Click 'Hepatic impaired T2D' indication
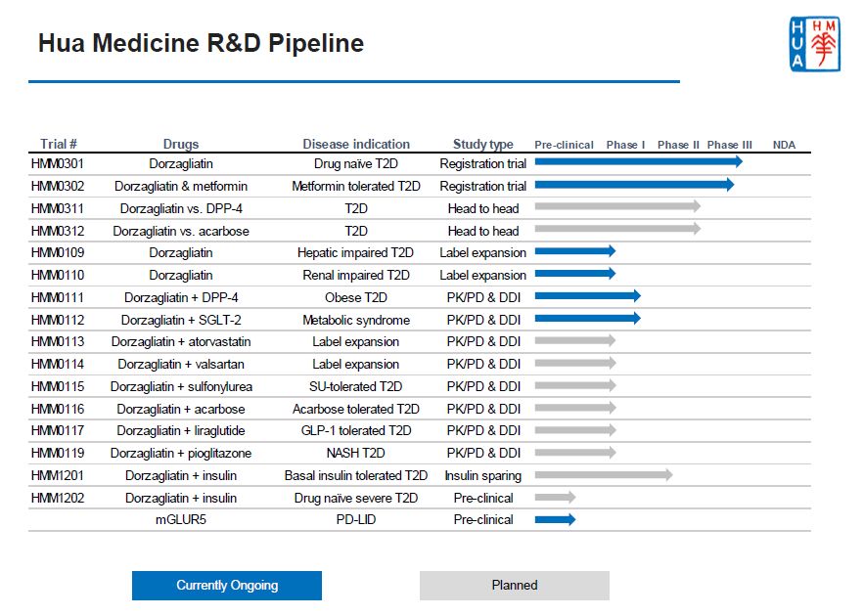Viewport: 864px width, 616px height. (x=355, y=253)
